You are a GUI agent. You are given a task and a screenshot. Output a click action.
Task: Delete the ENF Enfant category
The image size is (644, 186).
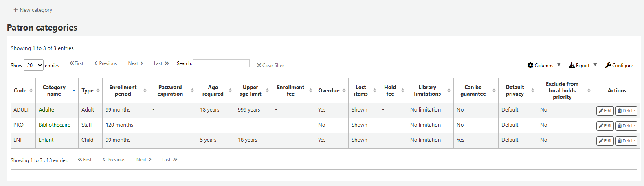[x=626, y=141]
